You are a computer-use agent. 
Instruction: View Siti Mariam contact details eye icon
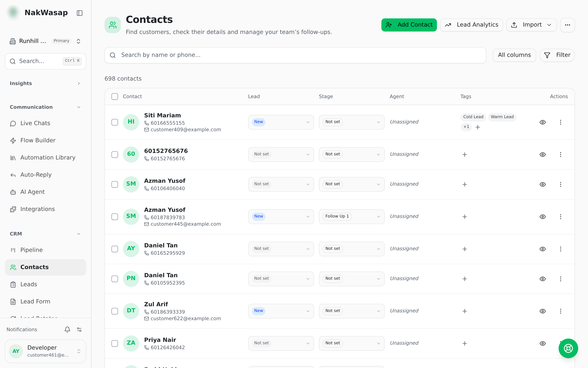click(542, 122)
